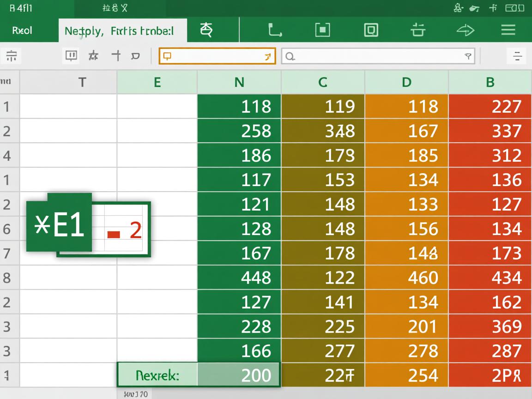The image size is (532, 399).
Task: Click the star icon in the toolbar
Action: point(93,56)
